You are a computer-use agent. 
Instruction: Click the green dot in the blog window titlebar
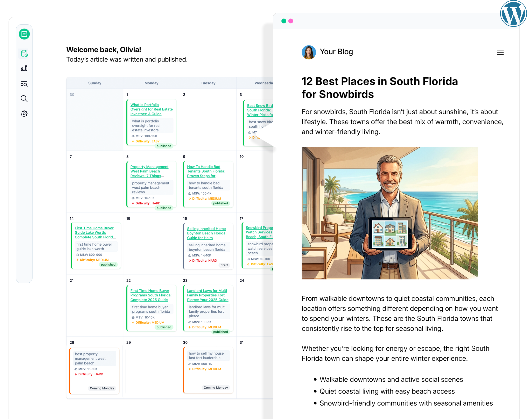[x=284, y=21]
